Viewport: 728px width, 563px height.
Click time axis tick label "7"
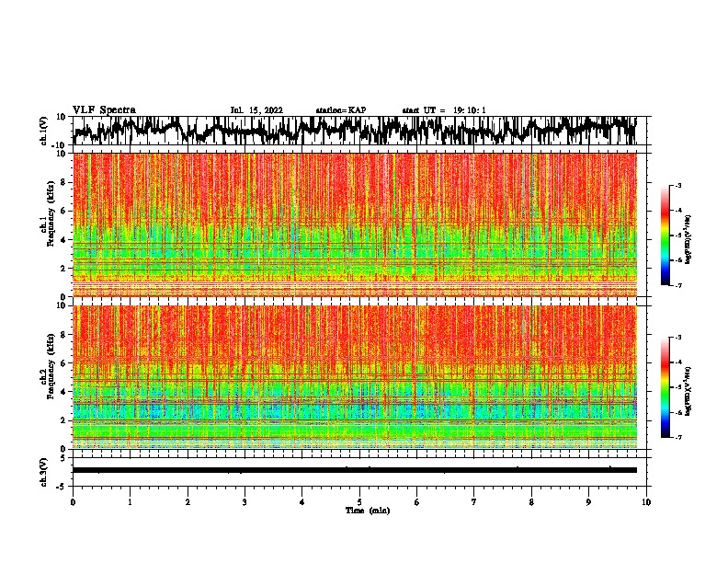point(474,502)
